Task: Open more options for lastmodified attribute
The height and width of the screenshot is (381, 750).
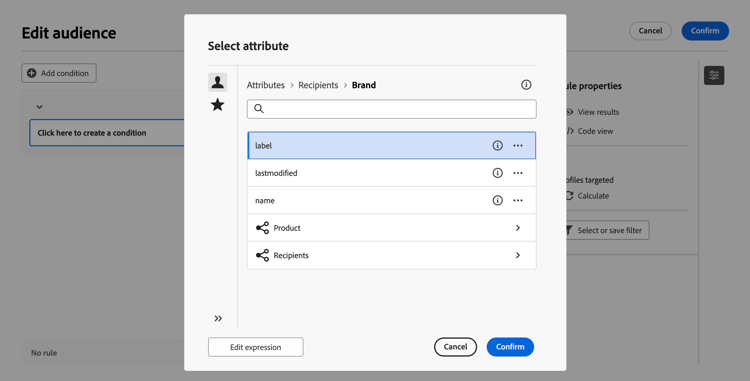Action: 518,173
